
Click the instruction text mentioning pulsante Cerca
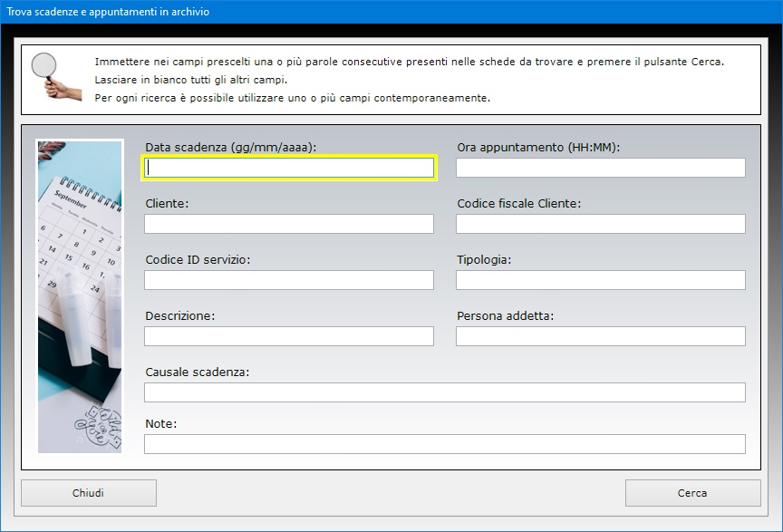(x=409, y=62)
